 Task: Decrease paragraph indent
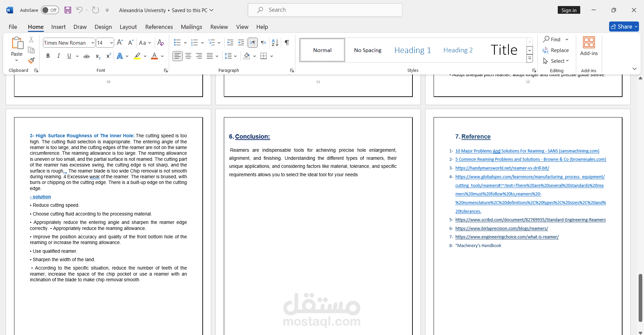[x=230, y=43]
